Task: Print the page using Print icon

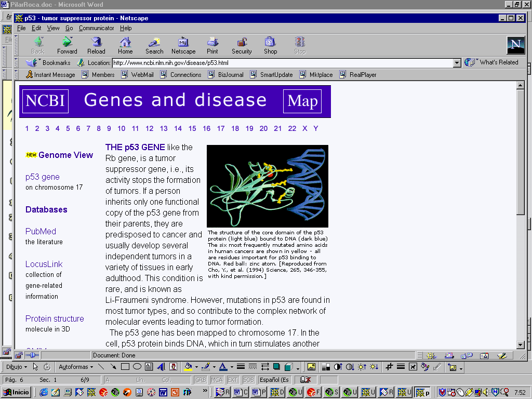Action: (212, 45)
